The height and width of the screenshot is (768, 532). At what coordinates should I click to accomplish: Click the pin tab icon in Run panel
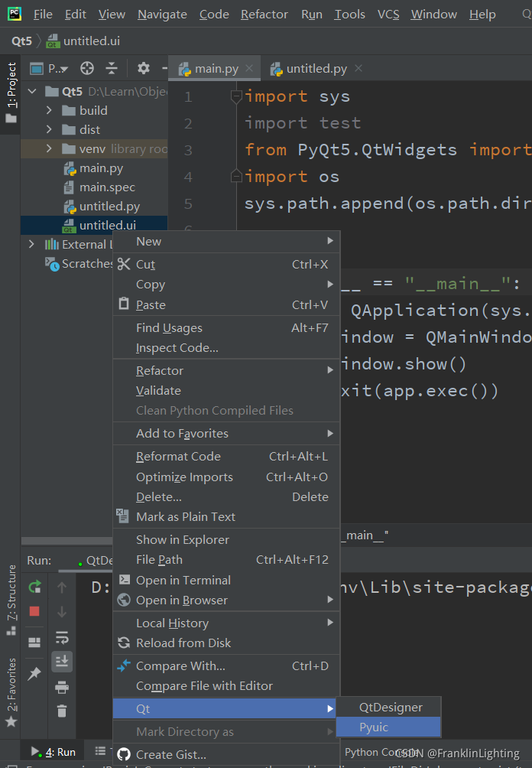[34, 673]
